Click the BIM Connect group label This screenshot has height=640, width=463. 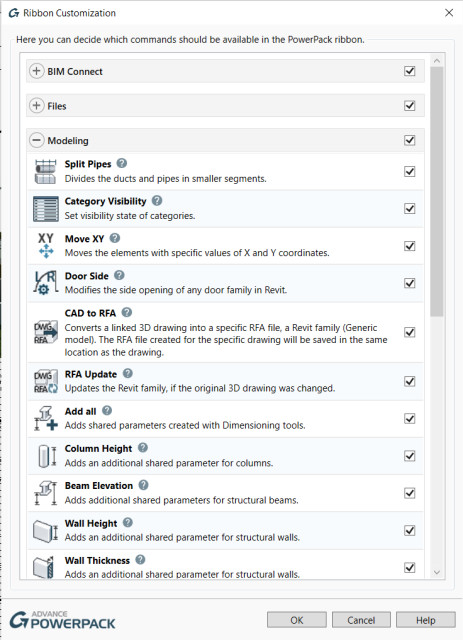click(75, 71)
